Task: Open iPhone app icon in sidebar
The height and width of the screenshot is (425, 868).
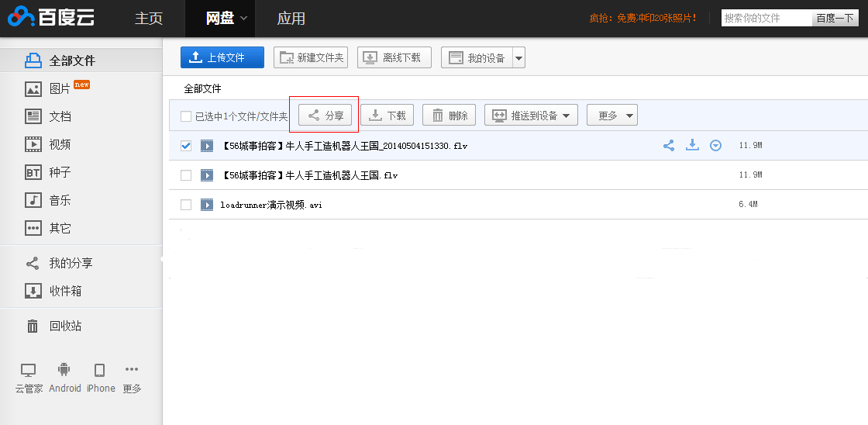Action: point(100,370)
